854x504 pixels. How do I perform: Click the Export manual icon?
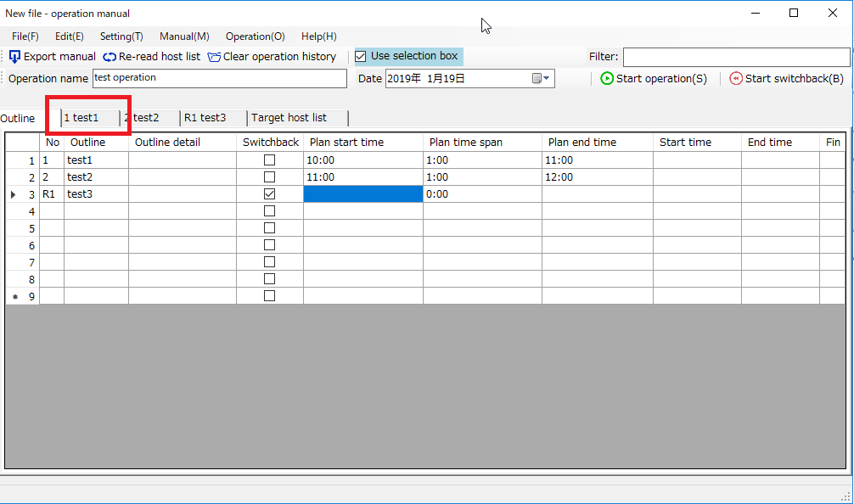tap(14, 57)
